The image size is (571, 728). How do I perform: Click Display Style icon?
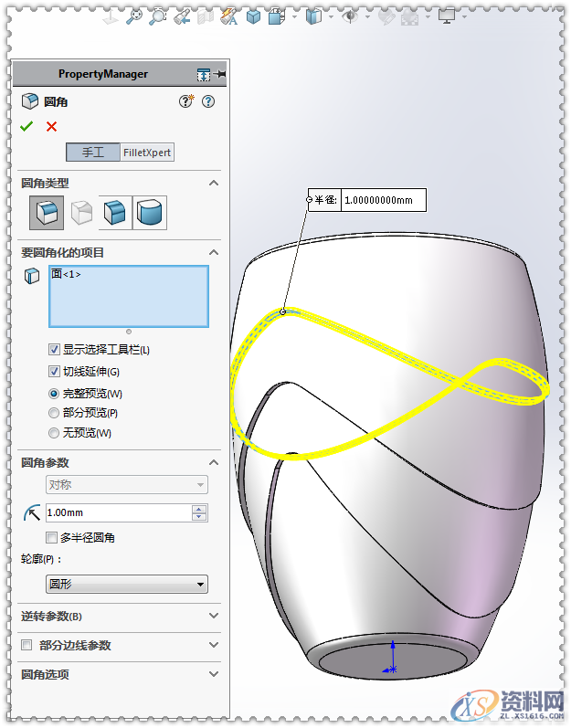coord(314,17)
